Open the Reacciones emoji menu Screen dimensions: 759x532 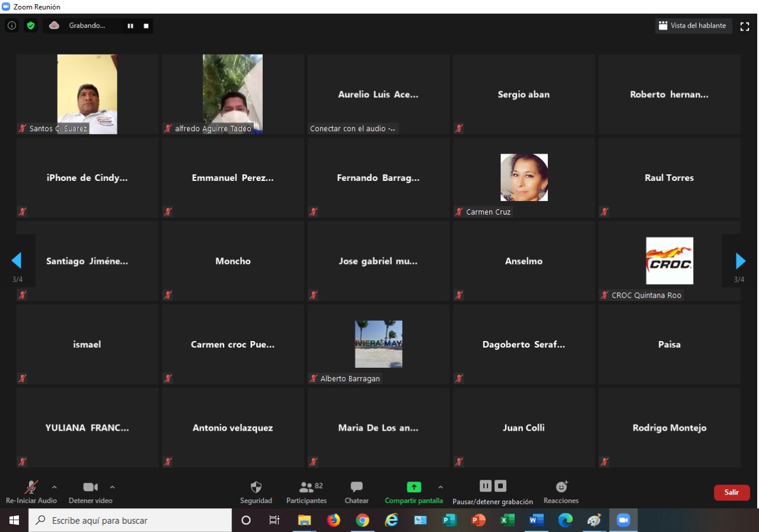coord(561,487)
